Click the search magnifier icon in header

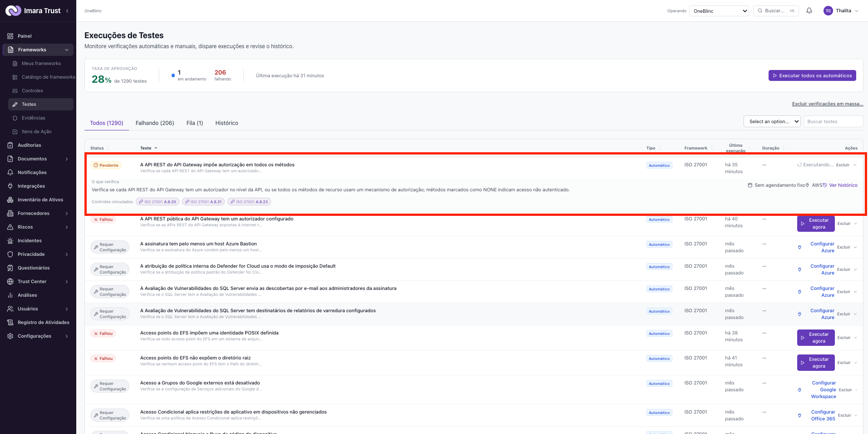(760, 10)
